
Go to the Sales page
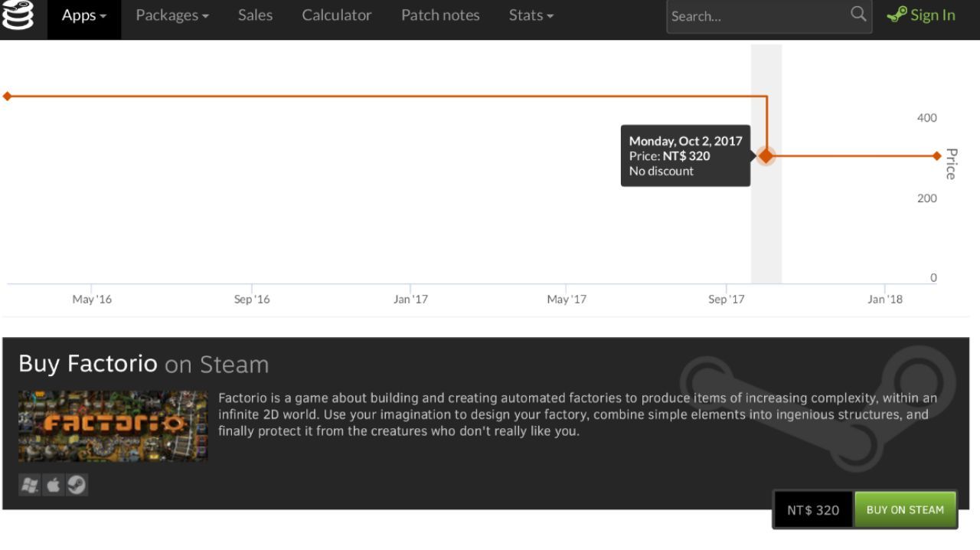point(255,15)
